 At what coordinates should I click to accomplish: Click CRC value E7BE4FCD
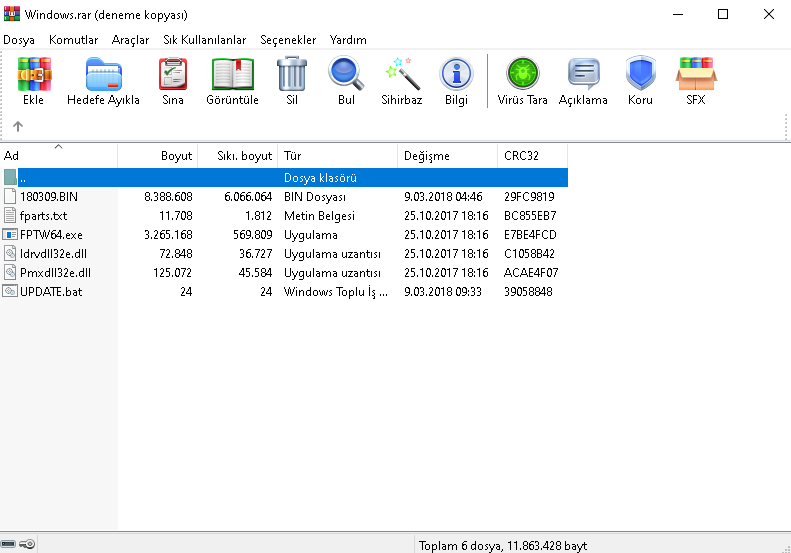point(530,235)
